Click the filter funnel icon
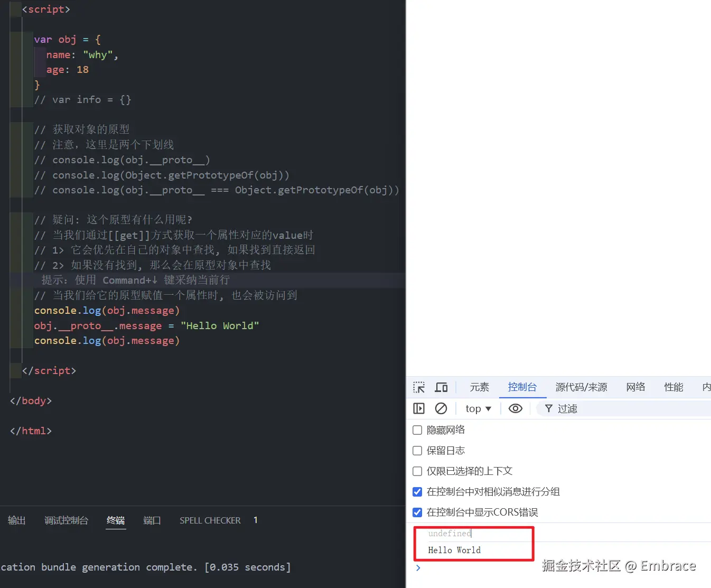This screenshot has height=588, width=711. [549, 408]
